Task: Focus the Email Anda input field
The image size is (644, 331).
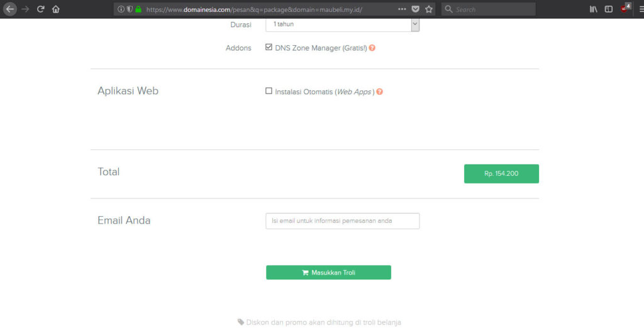Action: pos(343,220)
